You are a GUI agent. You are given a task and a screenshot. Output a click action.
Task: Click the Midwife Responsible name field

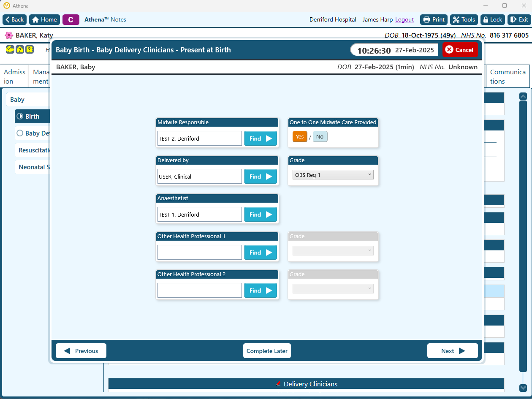200,138
